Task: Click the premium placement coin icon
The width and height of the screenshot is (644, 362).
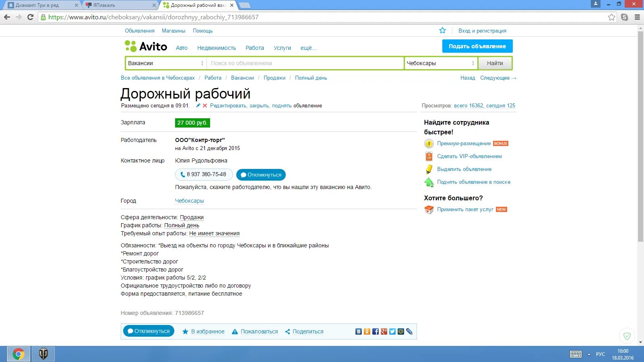Action: tap(429, 144)
